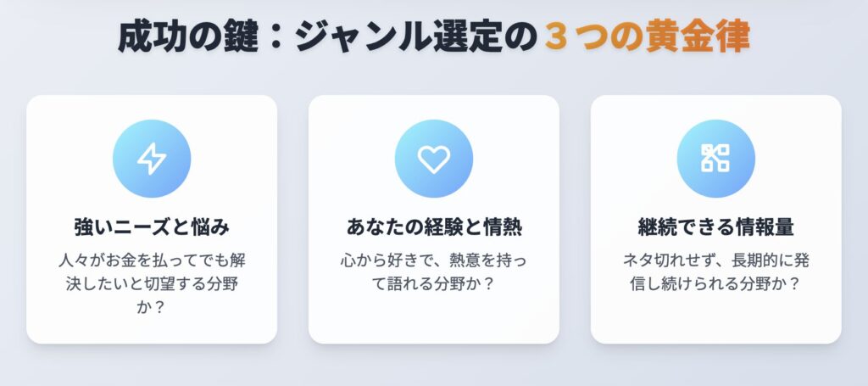Image resolution: width=868 pixels, height=386 pixels.
Task: Select the 継続できる情報量 heading
Action: point(715,227)
